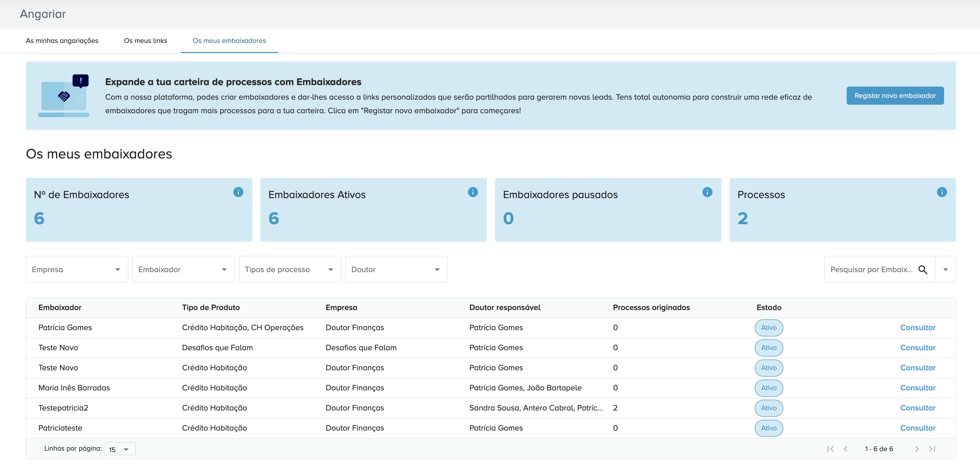Viewport: 980px width, 476px height.
Task: Focus Pesquisar por Embaixador search field
Action: tap(871, 270)
